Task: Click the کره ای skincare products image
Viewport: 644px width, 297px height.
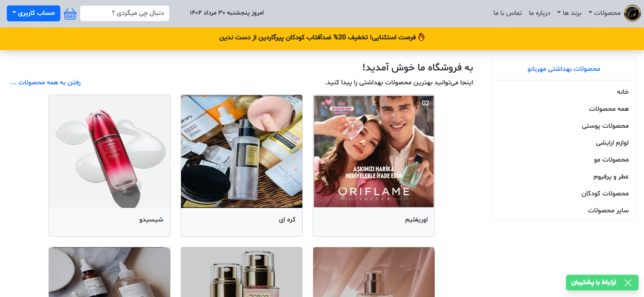Action: coord(242,151)
